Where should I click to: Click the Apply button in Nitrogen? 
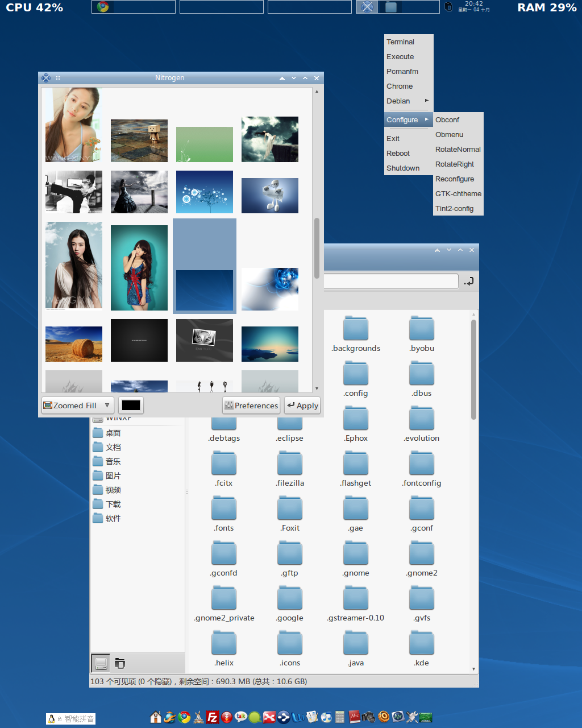click(302, 406)
